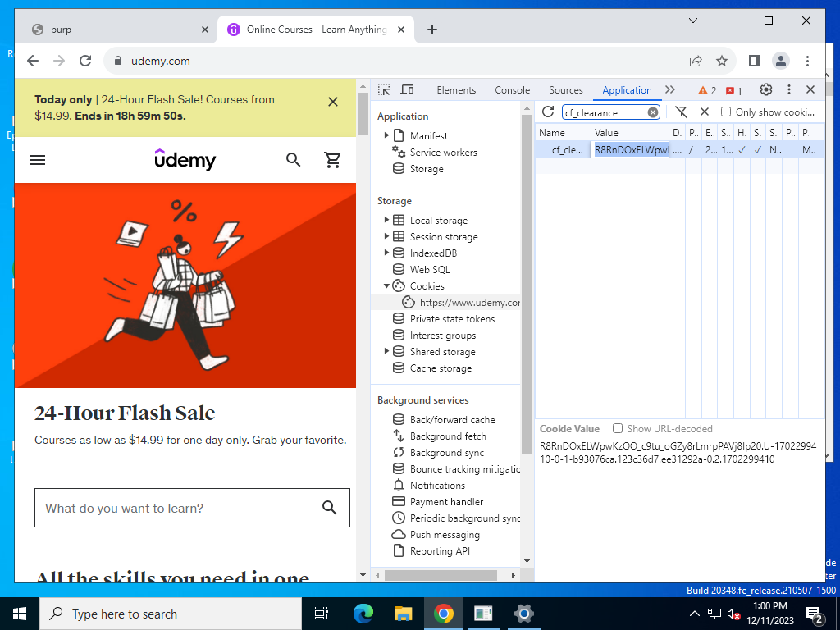Open Udemy hamburger menu

click(38, 160)
